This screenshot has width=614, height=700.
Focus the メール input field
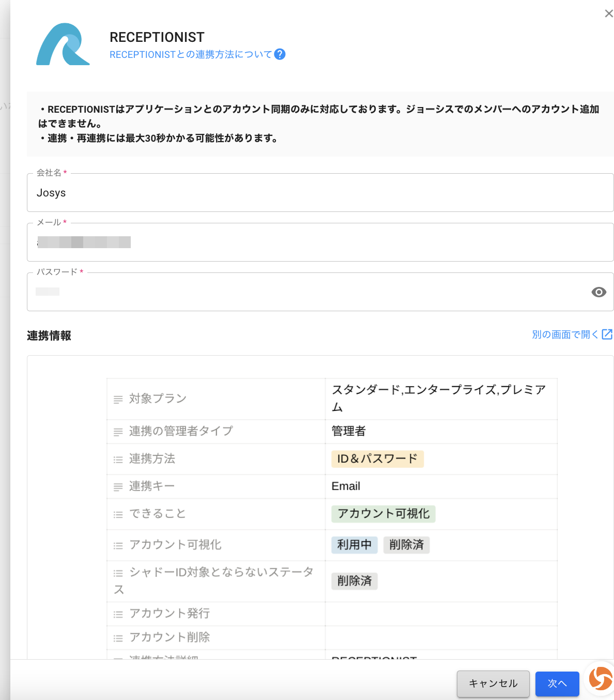coord(319,242)
